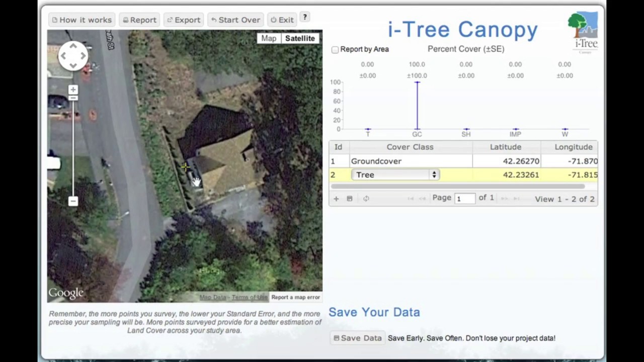Click the Id column header
The width and height of the screenshot is (644, 362).
[x=339, y=147]
